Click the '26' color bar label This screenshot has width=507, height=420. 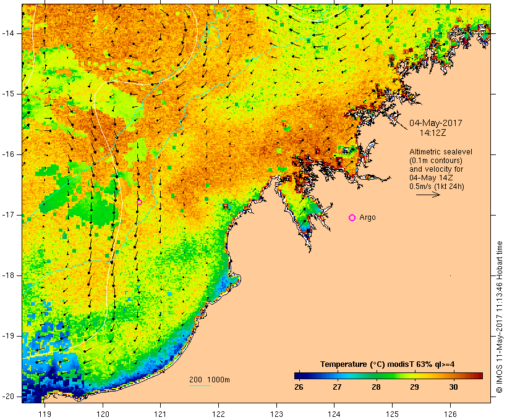click(299, 387)
